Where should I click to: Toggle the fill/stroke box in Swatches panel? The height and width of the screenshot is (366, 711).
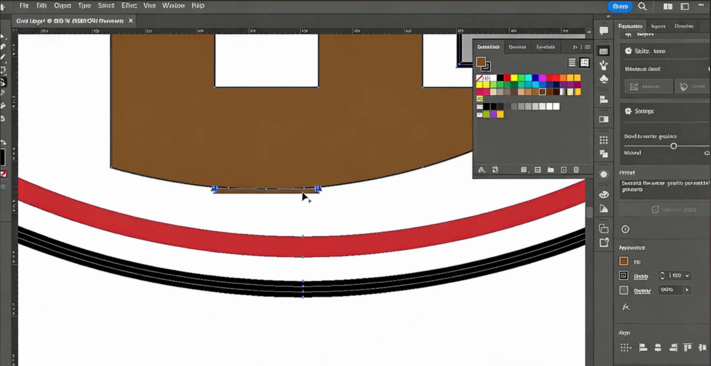click(482, 63)
